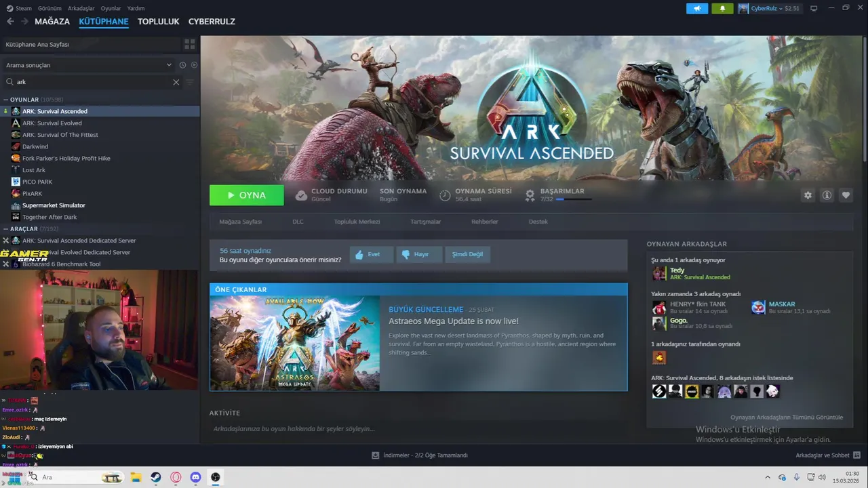Collapse the OYUNLAR section
The image size is (868, 488).
click(24, 100)
